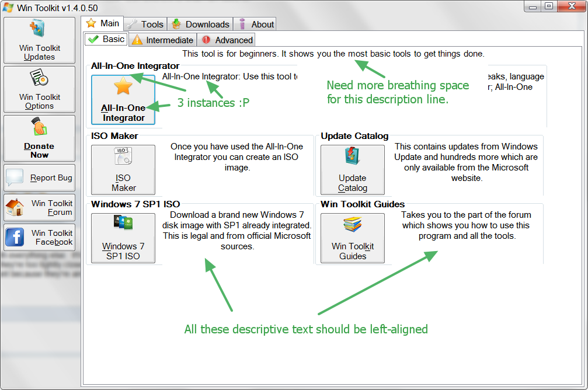Close the Win Toolkit window

[572, 6]
